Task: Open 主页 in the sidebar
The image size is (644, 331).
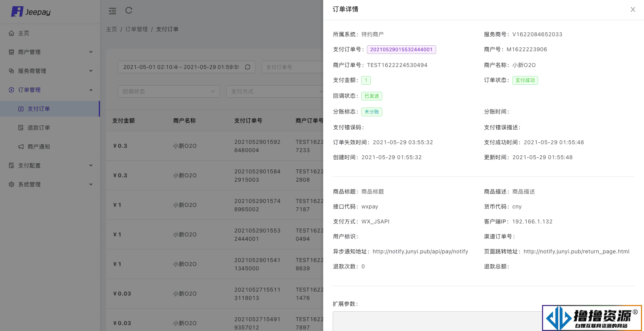Action: click(50, 33)
